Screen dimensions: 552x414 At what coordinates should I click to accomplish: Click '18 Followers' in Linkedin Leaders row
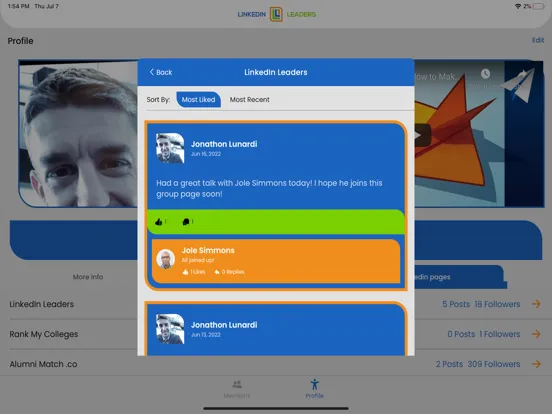pyautogui.click(x=497, y=304)
